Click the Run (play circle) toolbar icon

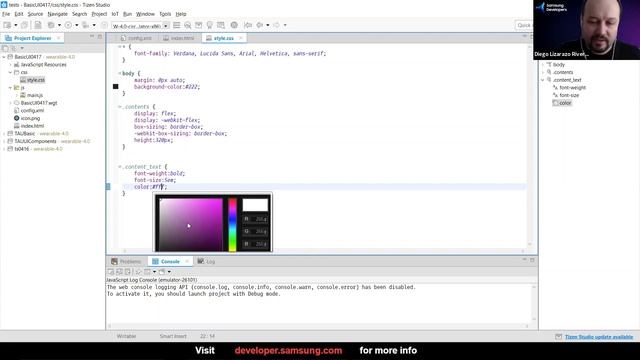click(x=68, y=25)
